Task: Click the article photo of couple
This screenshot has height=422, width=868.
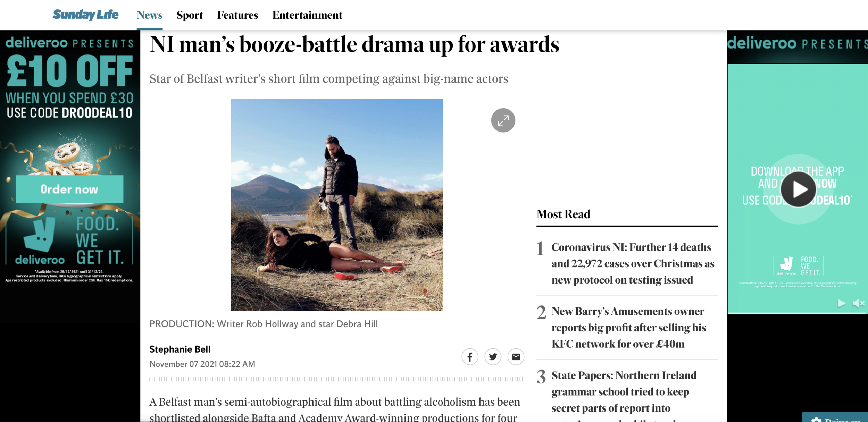Action: tap(336, 205)
